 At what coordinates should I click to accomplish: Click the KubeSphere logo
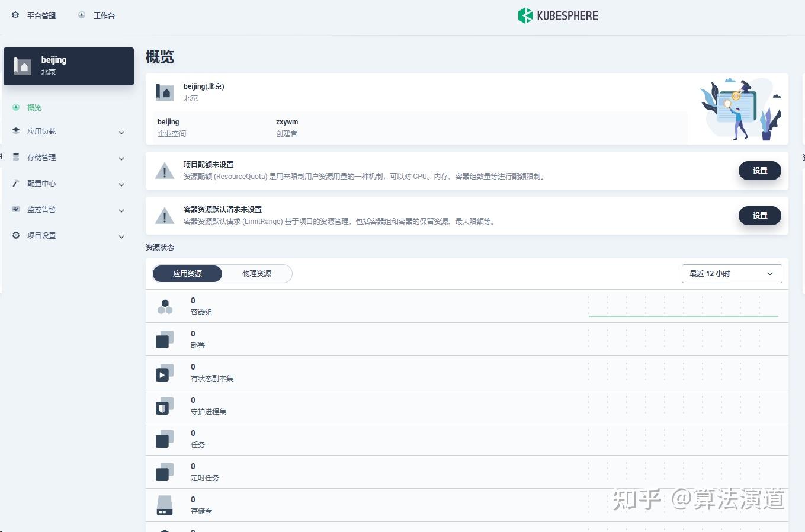[x=557, y=15]
